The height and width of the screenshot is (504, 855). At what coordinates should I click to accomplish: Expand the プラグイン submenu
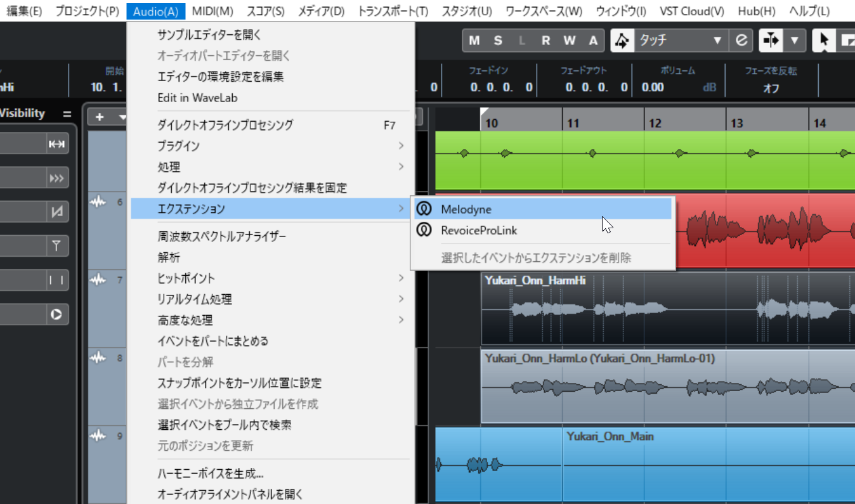pos(271,146)
